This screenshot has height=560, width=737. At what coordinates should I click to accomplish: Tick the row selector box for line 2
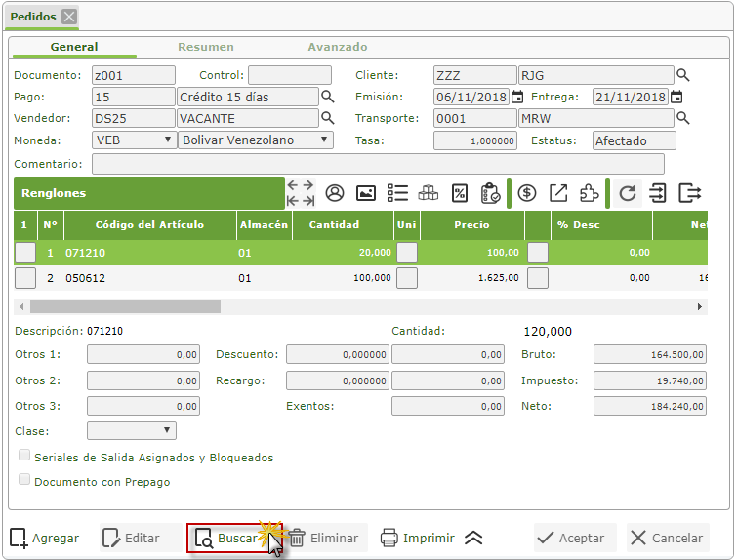click(25, 278)
